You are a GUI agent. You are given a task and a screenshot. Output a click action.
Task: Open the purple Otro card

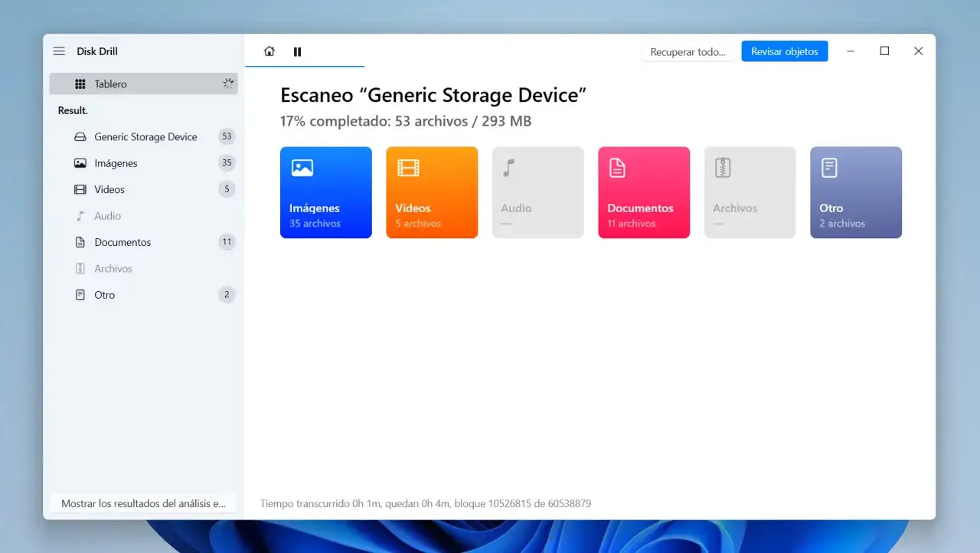pyautogui.click(x=856, y=192)
